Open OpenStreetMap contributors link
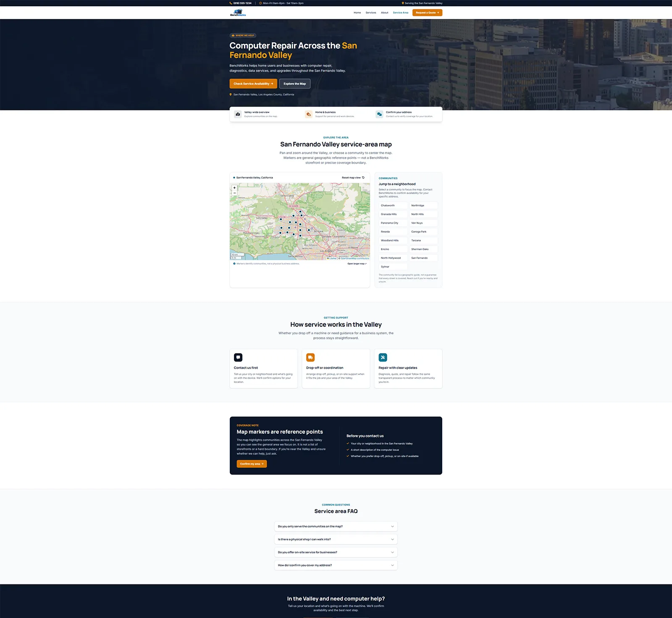672x618 pixels. [x=355, y=259]
